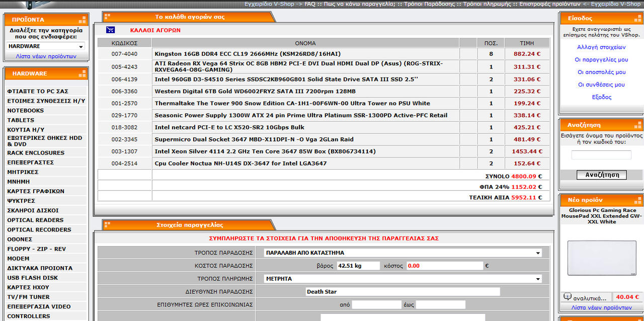644x321 pixels.
Task: Click the κόστος delivery cost field
Action: [445, 266]
